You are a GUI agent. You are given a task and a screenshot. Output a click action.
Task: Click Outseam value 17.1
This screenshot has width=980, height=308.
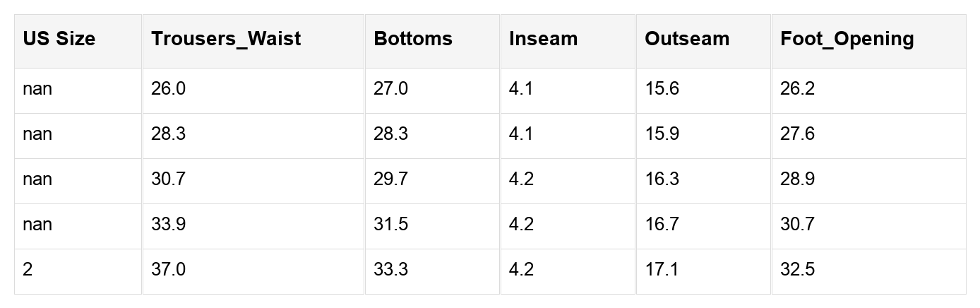pos(662,270)
